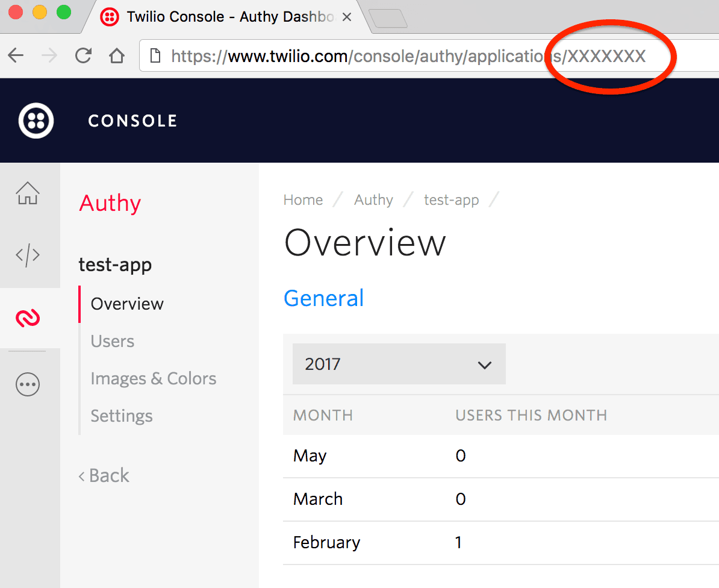Click the page icon in the address bar
The height and width of the screenshot is (588, 719).
click(x=155, y=55)
